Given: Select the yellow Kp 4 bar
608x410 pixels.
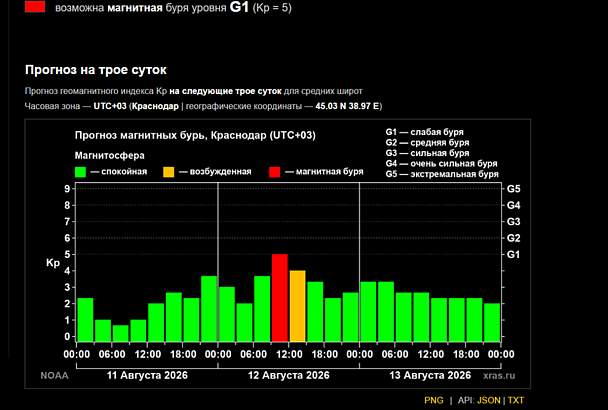Looking at the screenshot, I should coord(297,306).
